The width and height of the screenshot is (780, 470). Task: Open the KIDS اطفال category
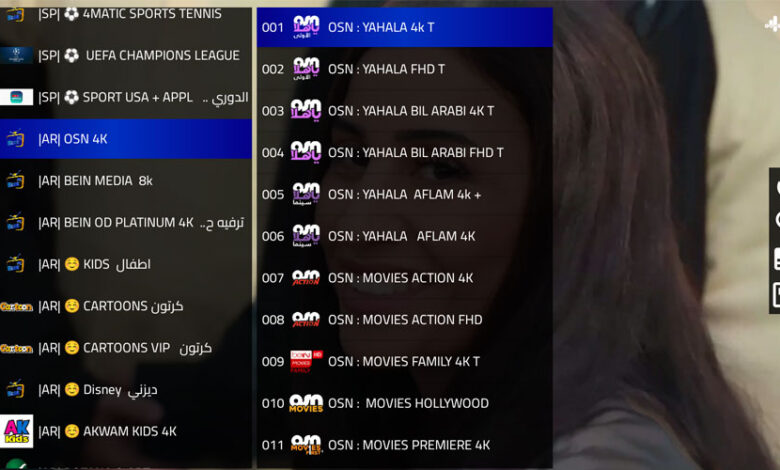click(126, 264)
